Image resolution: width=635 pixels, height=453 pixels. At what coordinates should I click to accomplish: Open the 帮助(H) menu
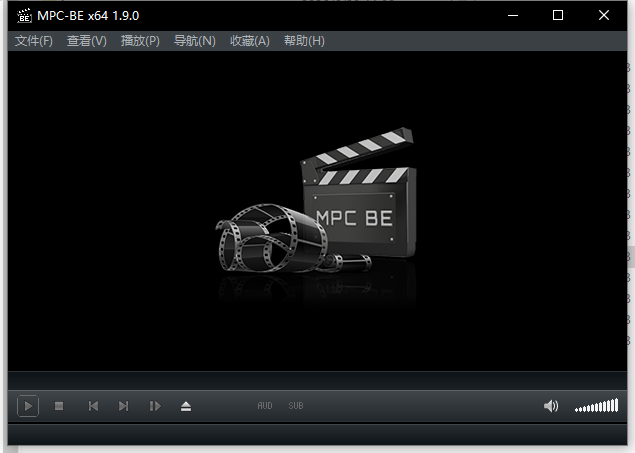304,41
